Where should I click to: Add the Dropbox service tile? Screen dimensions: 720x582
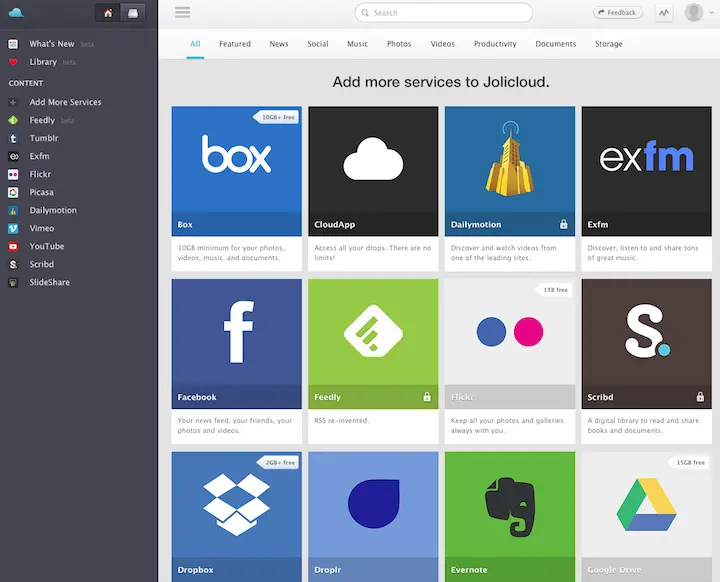point(236,517)
